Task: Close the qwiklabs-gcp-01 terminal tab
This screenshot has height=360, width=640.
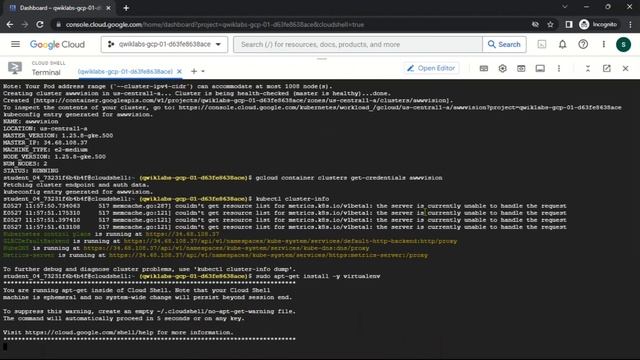Action: click(179, 71)
